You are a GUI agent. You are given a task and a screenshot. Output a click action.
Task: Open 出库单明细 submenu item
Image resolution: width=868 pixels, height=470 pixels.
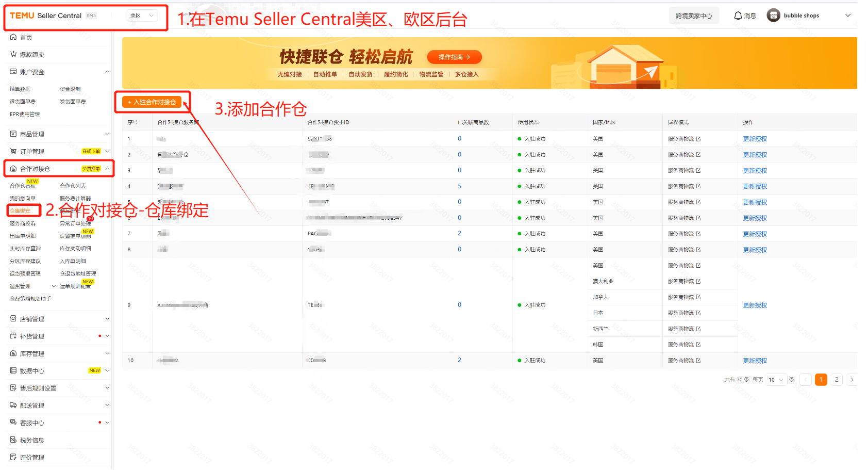pos(23,236)
